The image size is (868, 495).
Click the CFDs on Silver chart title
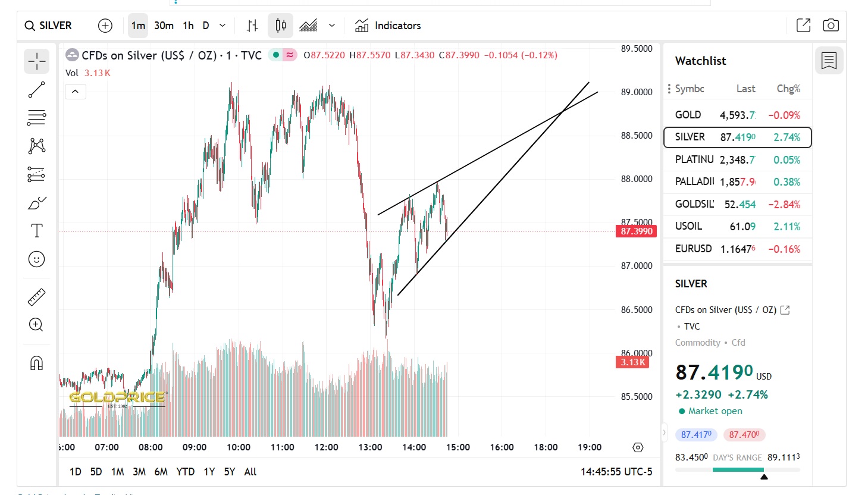pyautogui.click(x=172, y=55)
